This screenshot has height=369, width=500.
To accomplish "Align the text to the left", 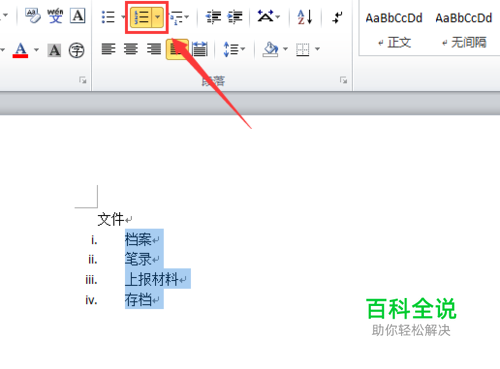I will [108, 49].
